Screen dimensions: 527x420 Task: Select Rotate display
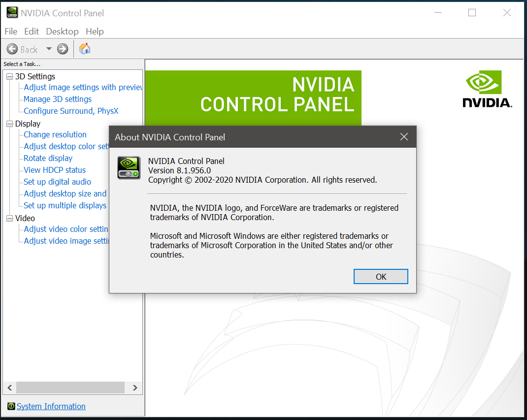[48, 158]
